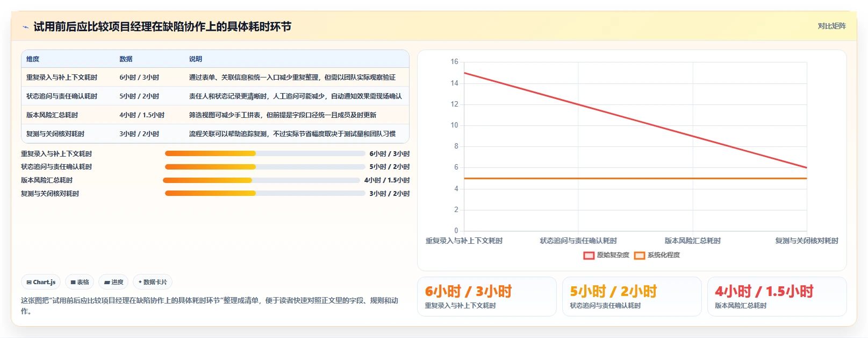Select the table cell 版本风险汇总耗时
Viewport: 868px width, 338px height.
[x=52, y=115]
